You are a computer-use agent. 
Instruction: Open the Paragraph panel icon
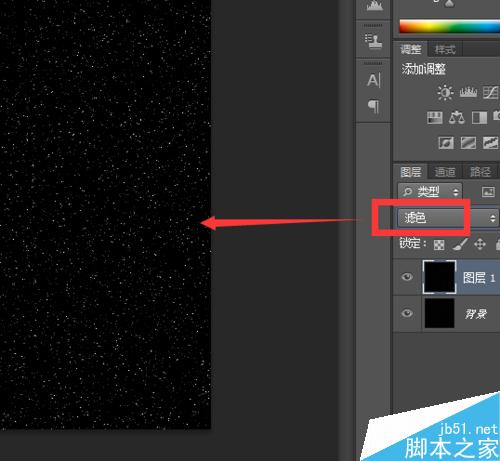pyautogui.click(x=374, y=106)
